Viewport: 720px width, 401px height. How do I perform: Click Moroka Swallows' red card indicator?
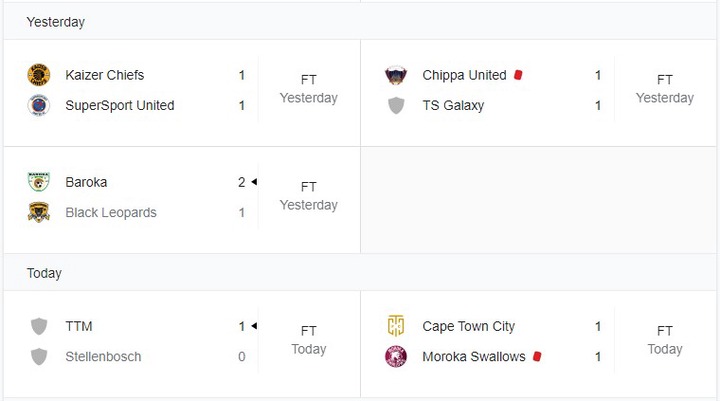537,356
